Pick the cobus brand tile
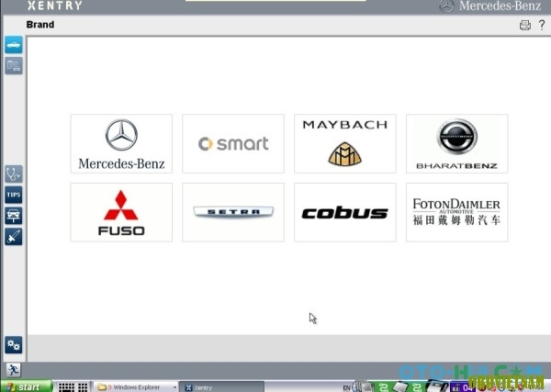The width and height of the screenshot is (551, 392). (344, 212)
